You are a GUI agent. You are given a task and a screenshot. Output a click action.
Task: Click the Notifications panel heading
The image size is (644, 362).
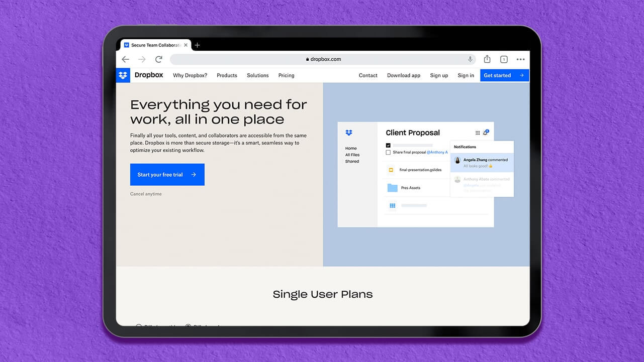click(x=465, y=147)
